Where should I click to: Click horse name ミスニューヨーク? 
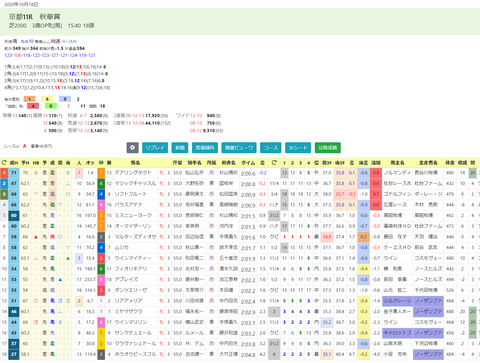coord(133,215)
